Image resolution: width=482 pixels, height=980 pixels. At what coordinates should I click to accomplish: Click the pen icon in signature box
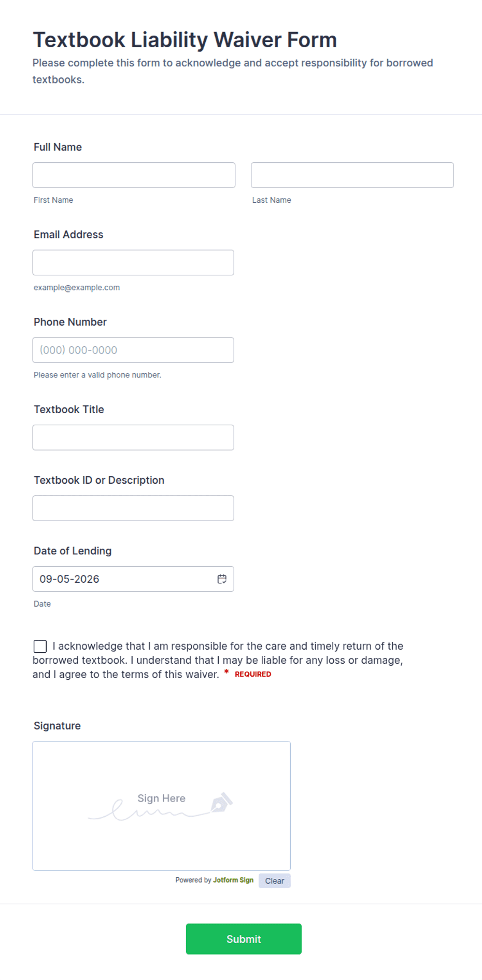[x=221, y=802]
